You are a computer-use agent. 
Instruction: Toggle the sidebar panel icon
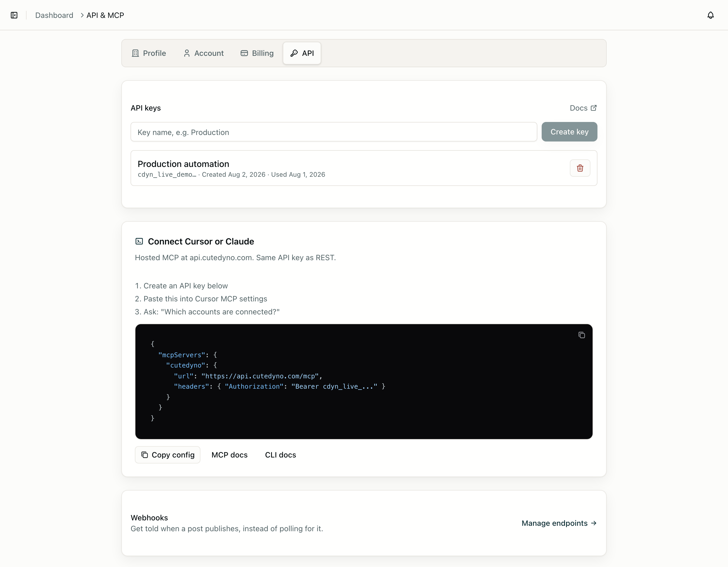(14, 15)
